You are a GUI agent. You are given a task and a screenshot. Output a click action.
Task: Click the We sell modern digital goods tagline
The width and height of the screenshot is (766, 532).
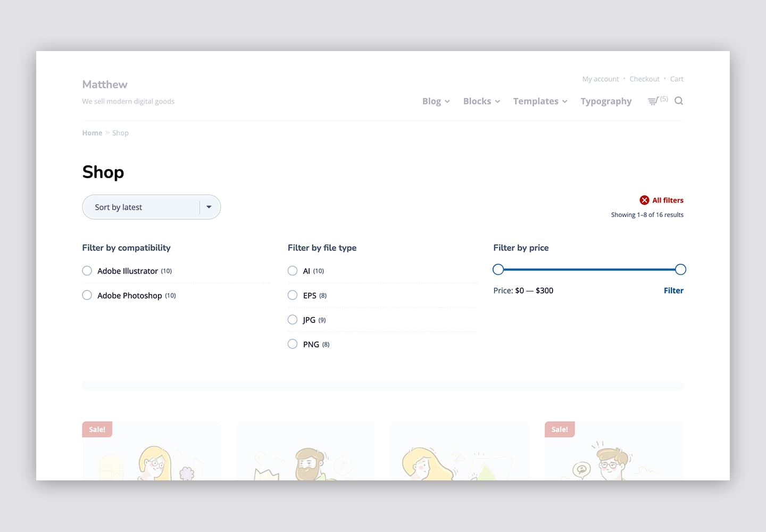click(128, 101)
